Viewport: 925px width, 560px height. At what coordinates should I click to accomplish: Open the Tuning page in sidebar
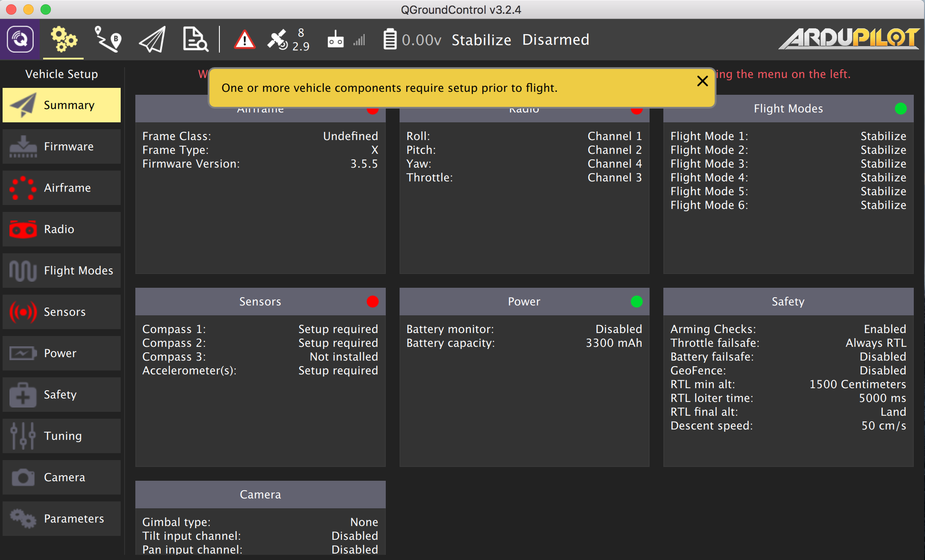(62, 436)
